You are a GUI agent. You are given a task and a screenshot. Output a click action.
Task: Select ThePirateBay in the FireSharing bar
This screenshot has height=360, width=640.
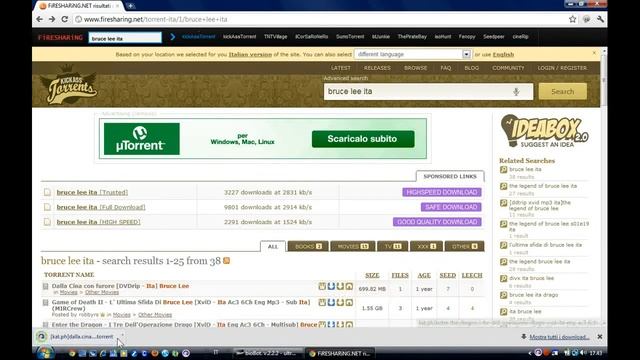point(412,37)
